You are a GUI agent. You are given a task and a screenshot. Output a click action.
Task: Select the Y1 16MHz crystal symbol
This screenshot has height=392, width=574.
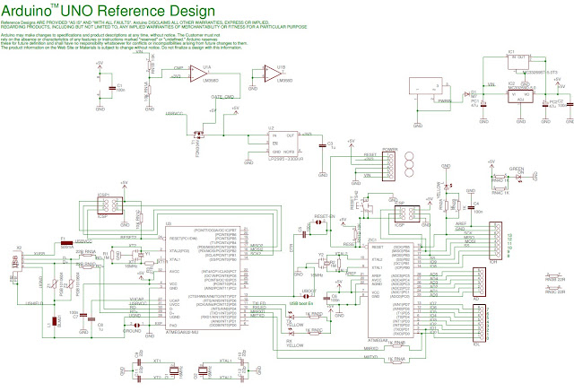[140, 255]
